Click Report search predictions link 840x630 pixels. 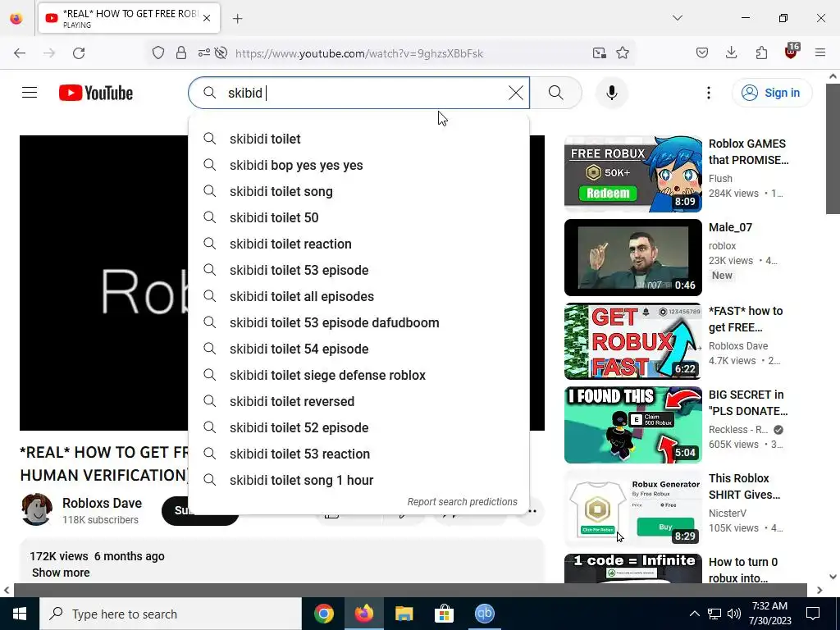[463, 502]
